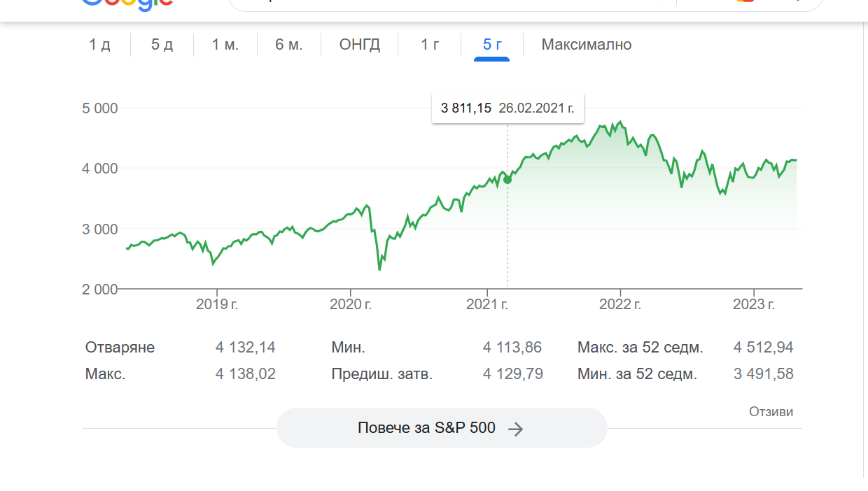
Task: Show the 1 м. chart range
Action: (225, 45)
